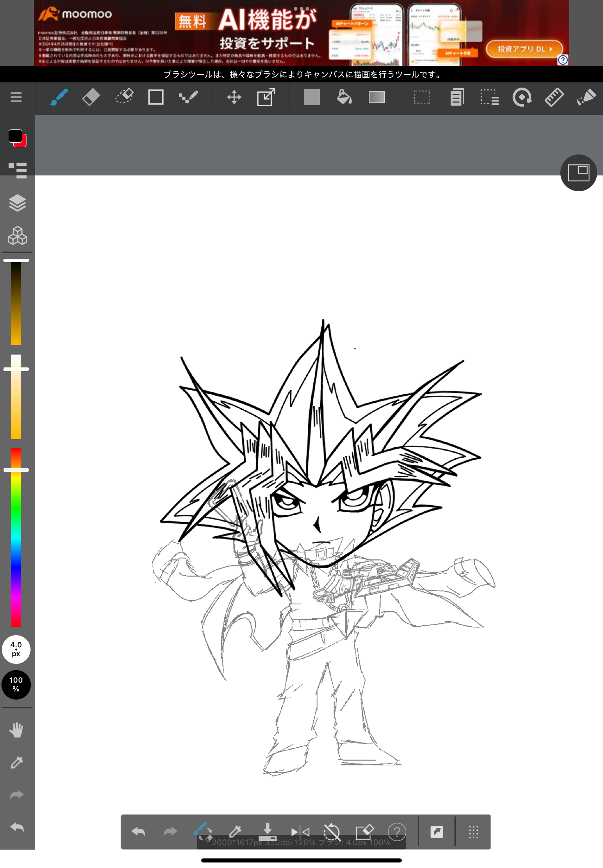Click the Transform tool icon
Screen dimensions: 603x868
pyautogui.click(x=266, y=97)
